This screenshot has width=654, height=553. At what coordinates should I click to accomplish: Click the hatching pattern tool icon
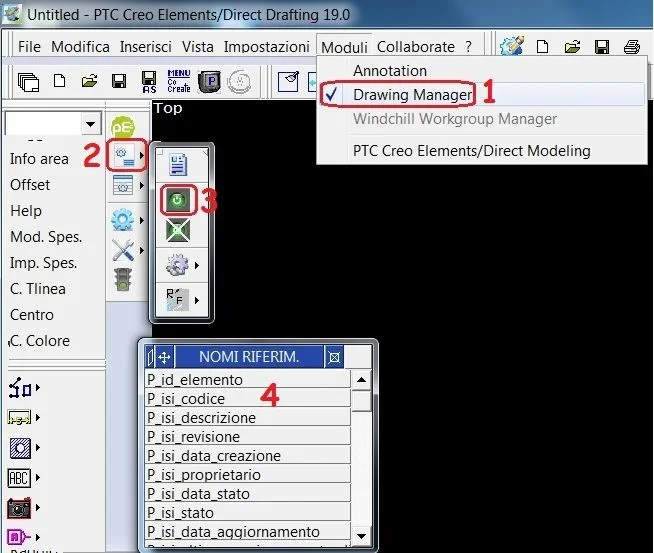click(20, 448)
